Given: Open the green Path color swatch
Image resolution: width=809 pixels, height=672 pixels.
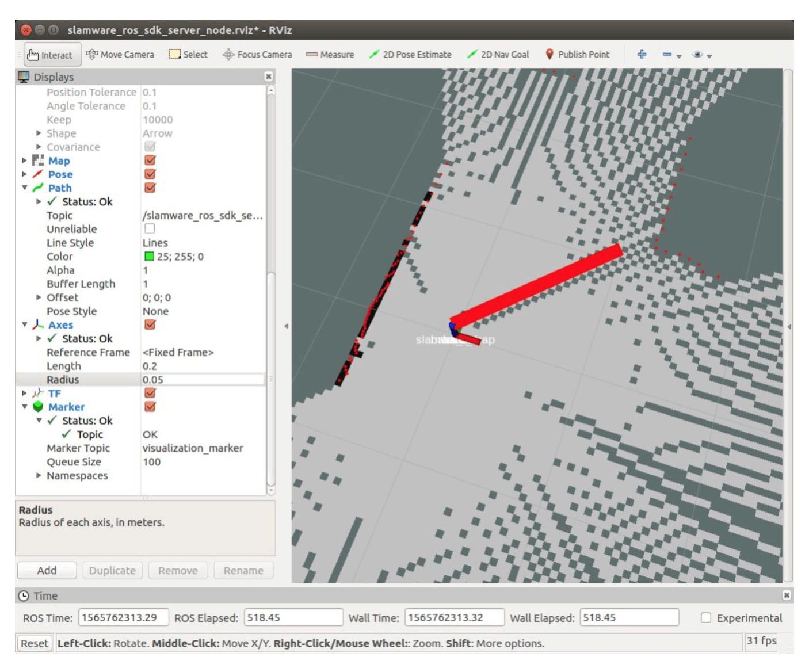Looking at the screenshot, I should click(148, 256).
